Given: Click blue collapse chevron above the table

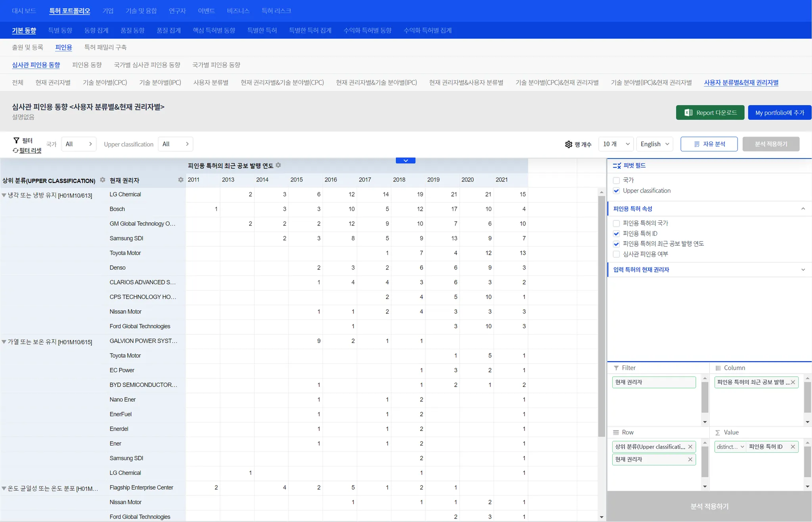Looking at the screenshot, I should tap(405, 161).
